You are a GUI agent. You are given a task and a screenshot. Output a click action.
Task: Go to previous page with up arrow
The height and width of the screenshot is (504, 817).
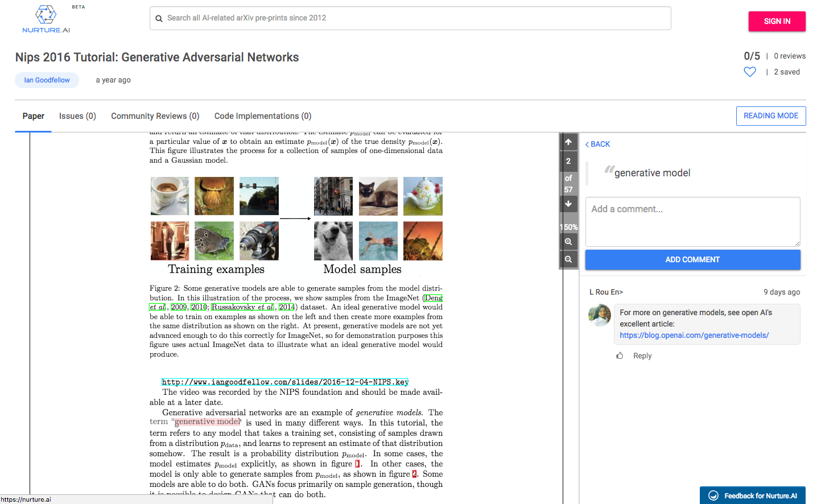pos(568,142)
